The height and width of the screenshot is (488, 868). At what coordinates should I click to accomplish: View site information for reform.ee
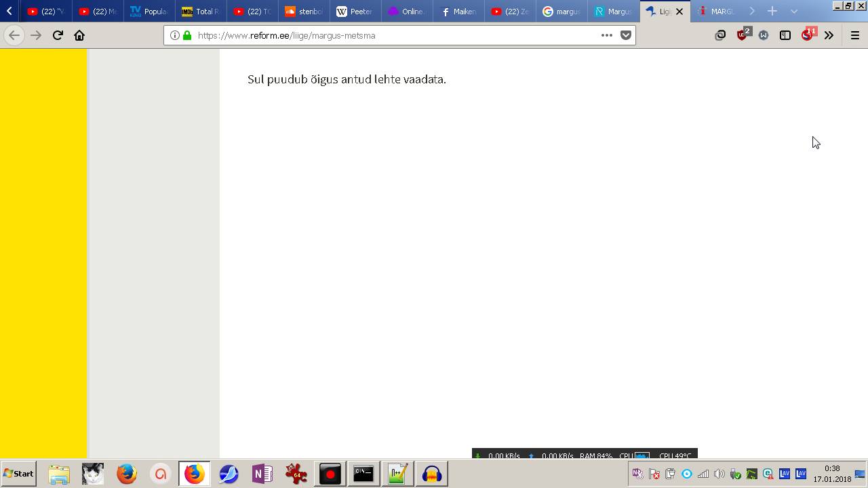(175, 35)
